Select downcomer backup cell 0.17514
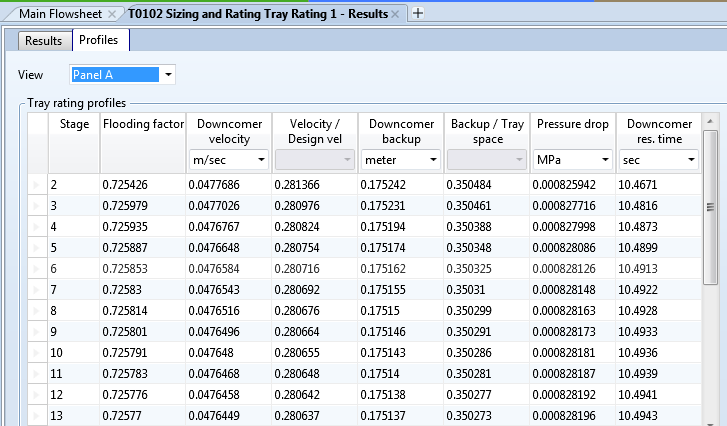This screenshot has width=727, height=426. (x=401, y=374)
